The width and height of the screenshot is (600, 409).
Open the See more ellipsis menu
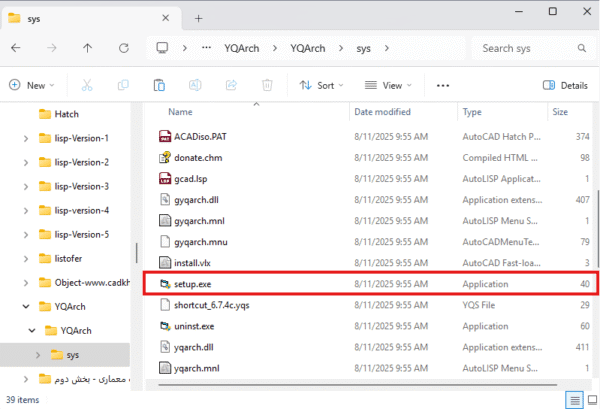click(444, 86)
